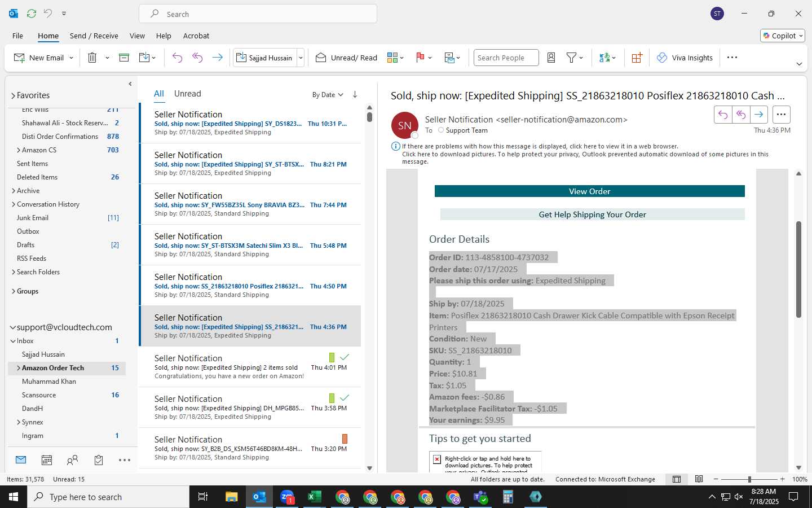Image resolution: width=812 pixels, height=508 pixels.
Task: Click the All Apps grid icon
Action: 637,58
